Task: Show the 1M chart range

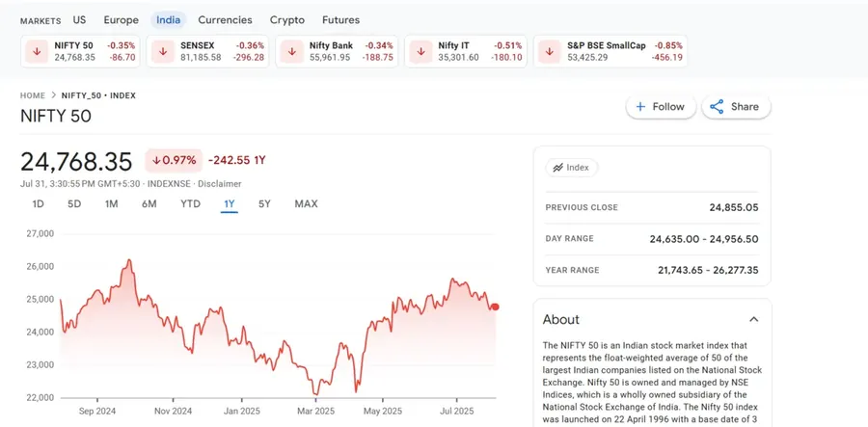Action: click(x=111, y=204)
